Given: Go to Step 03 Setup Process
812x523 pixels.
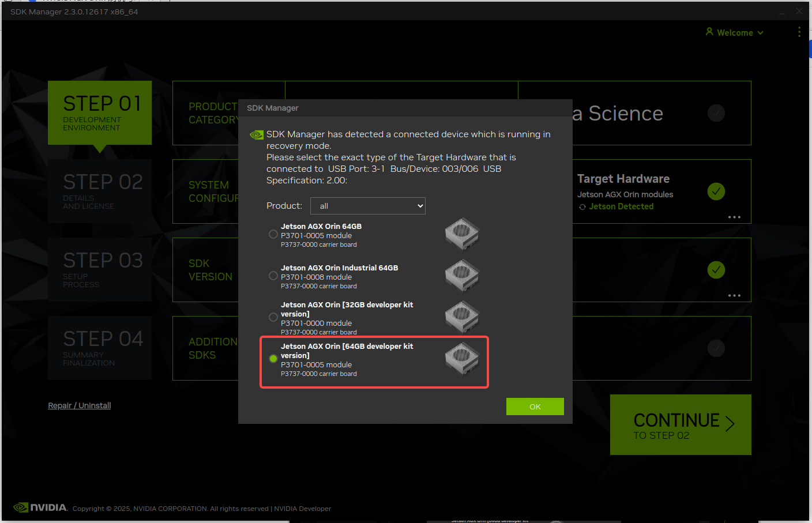Looking at the screenshot, I should coord(100,269).
